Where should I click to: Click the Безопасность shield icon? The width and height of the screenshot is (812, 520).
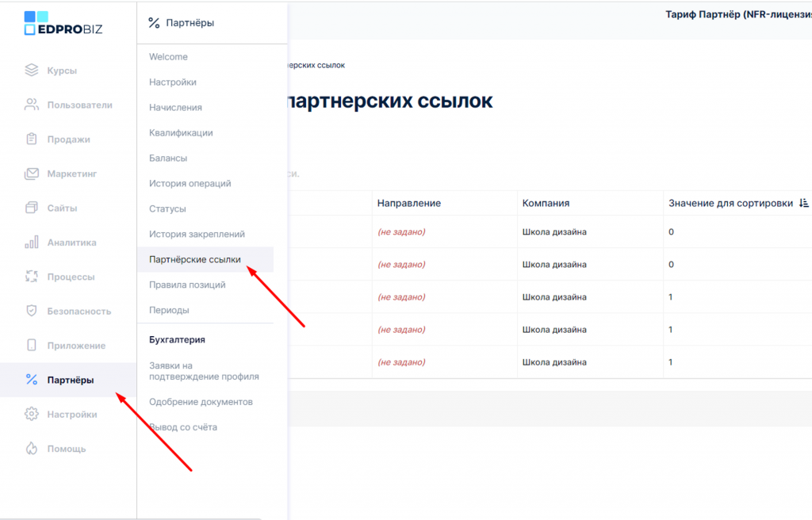click(x=32, y=311)
